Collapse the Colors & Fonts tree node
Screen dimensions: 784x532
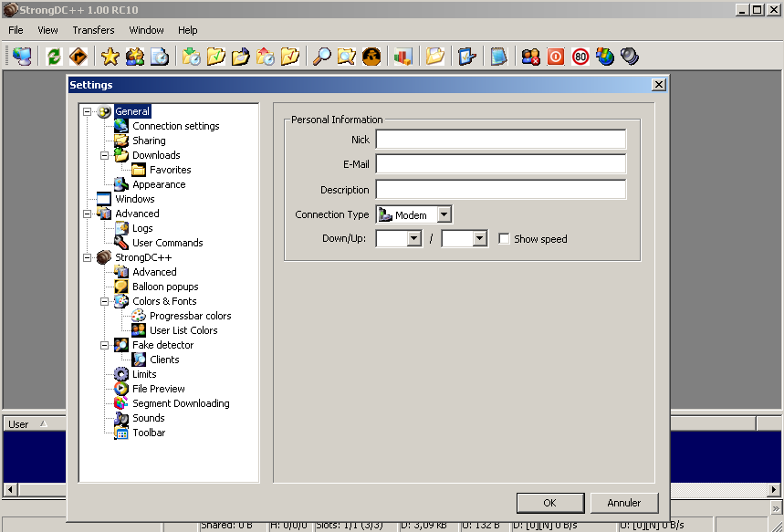coord(104,301)
